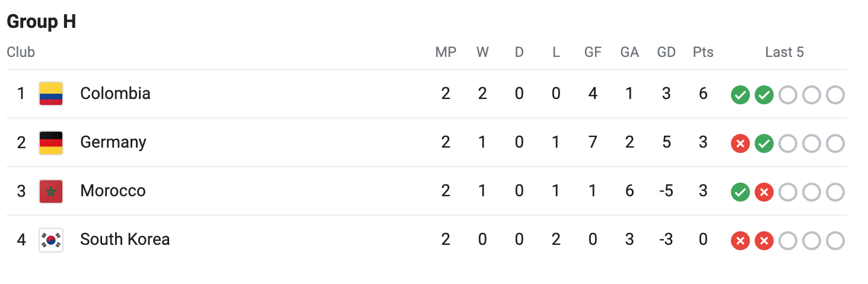Image resolution: width=868 pixels, height=284 pixels.
Task: Click Morocco's green win checkmark icon
Action: coord(740,192)
